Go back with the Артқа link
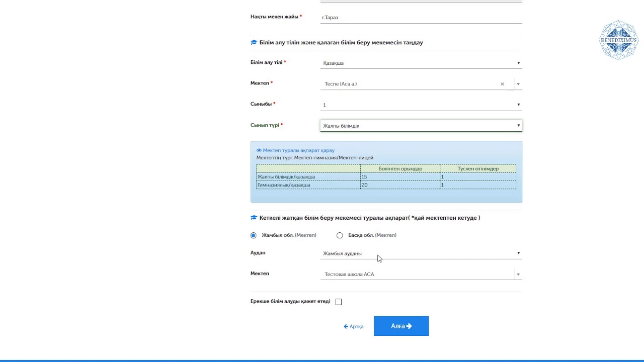The width and height of the screenshot is (644, 362). pos(354,326)
